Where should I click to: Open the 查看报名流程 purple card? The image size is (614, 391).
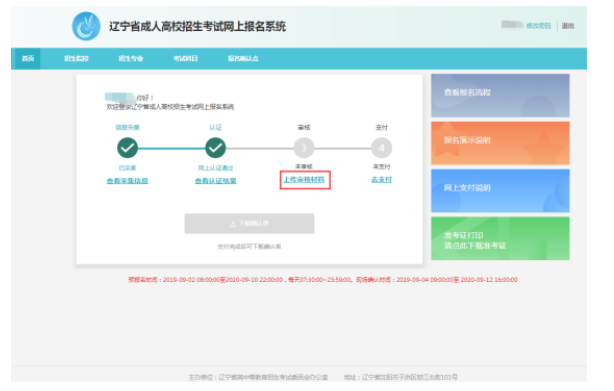pos(500,95)
